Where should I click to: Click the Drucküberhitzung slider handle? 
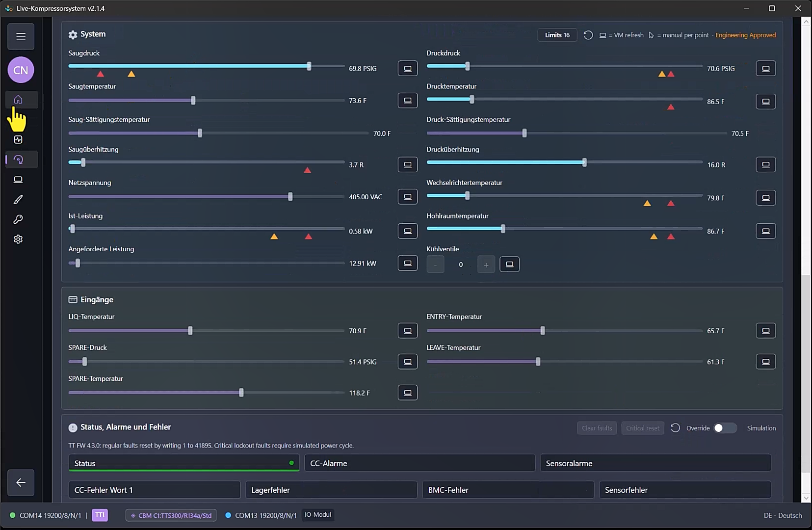[584, 162]
